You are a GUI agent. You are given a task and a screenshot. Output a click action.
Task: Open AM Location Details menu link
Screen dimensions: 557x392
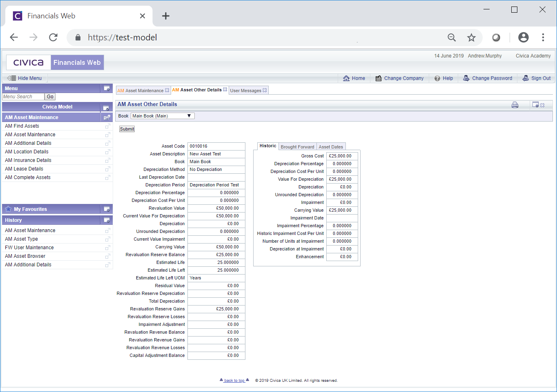pyautogui.click(x=27, y=152)
